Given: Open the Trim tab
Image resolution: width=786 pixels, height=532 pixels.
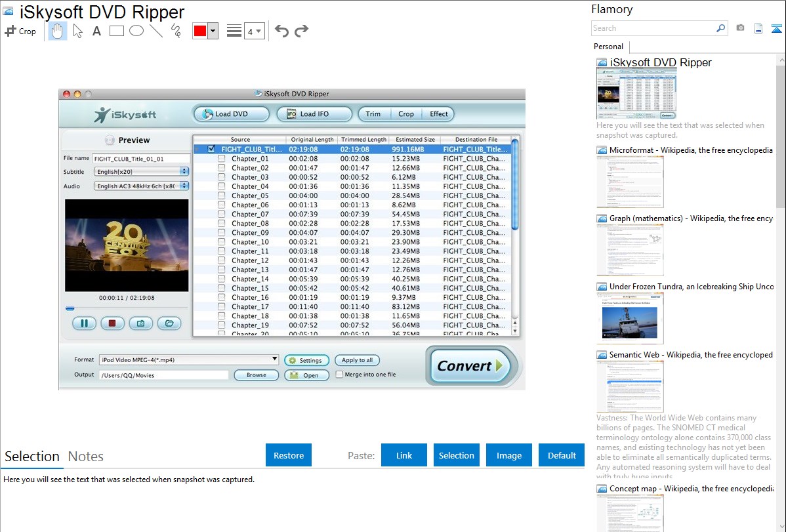Looking at the screenshot, I should point(373,114).
